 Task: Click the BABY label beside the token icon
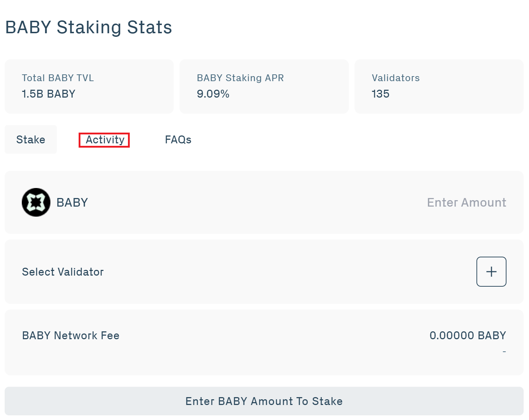(x=72, y=202)
